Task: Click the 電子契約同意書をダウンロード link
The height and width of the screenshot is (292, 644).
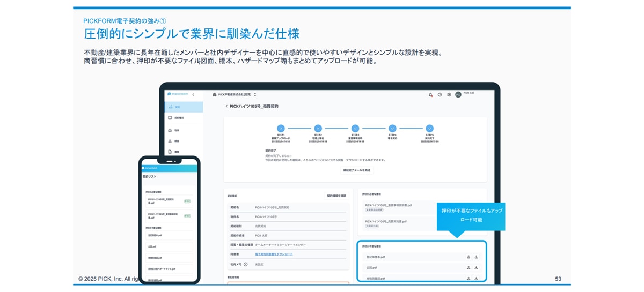Action: 274,254
